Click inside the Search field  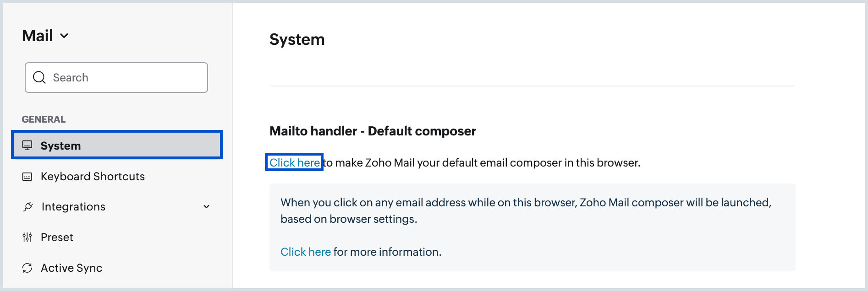coord(116,77)
